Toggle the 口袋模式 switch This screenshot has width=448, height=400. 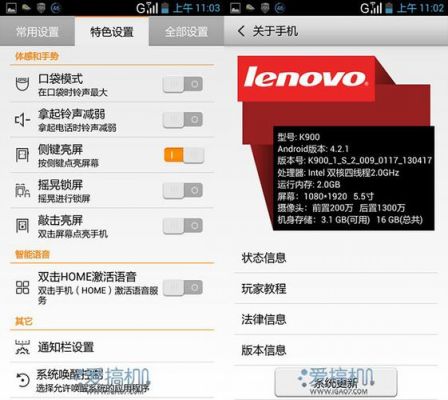(x=183, y=84)
